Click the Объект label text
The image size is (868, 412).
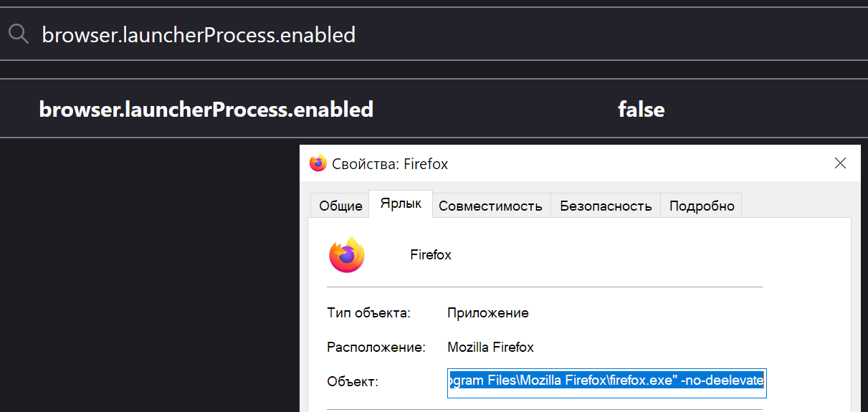click(352, 382)
